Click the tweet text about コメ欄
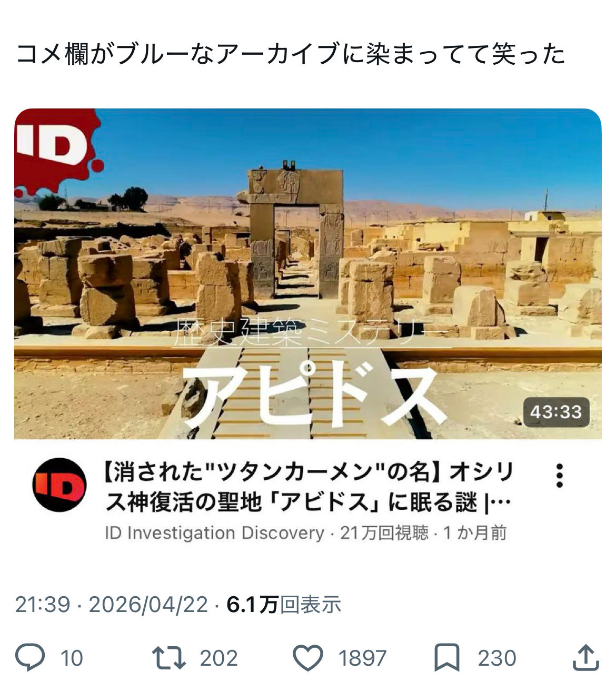The height and width of the screenshot is (691, 616). 291,54
